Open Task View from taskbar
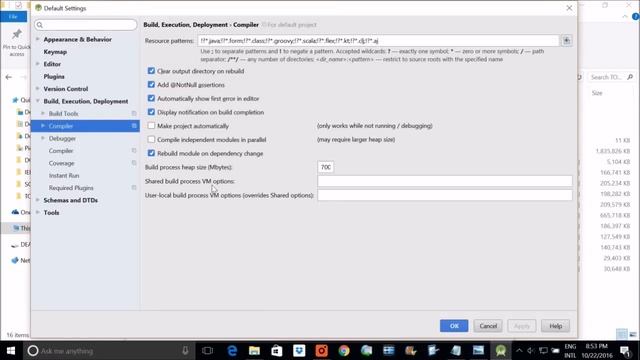This screenshot has height=360, width=640. pos(207,351)
